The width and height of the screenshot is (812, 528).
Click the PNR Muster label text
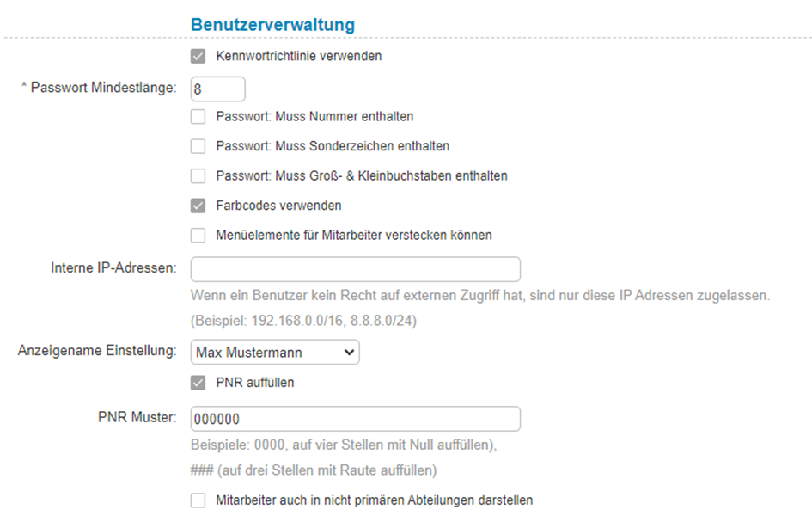tap(137, 418)
